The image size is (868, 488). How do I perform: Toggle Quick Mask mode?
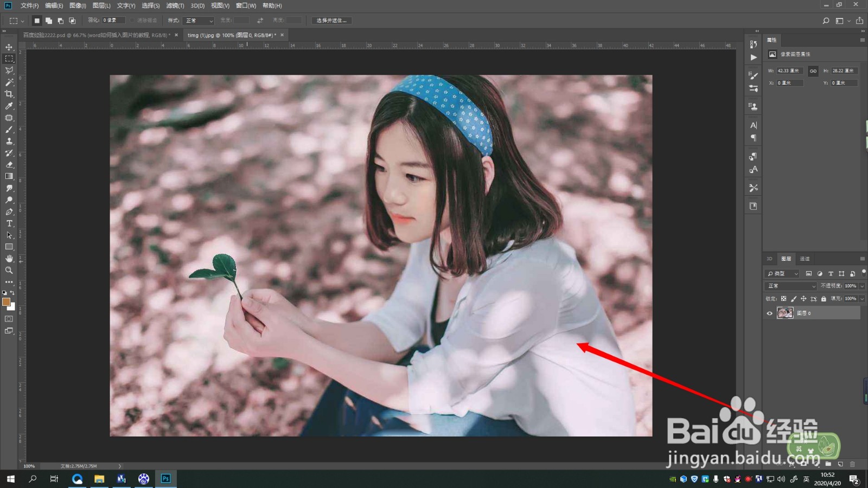tap(9, 319)
